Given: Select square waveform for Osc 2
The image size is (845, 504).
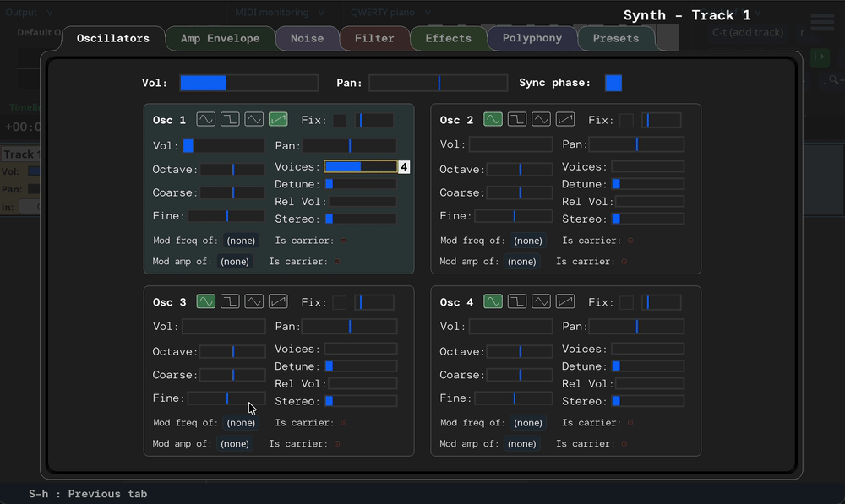Looking at the screenshot, I should (517, 120).
